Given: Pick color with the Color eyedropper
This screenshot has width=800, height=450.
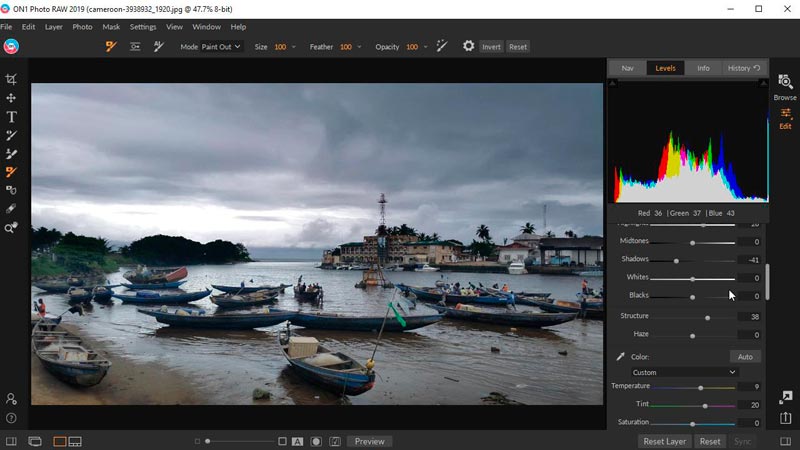Looking at the screenshot, I should (620, 356).
